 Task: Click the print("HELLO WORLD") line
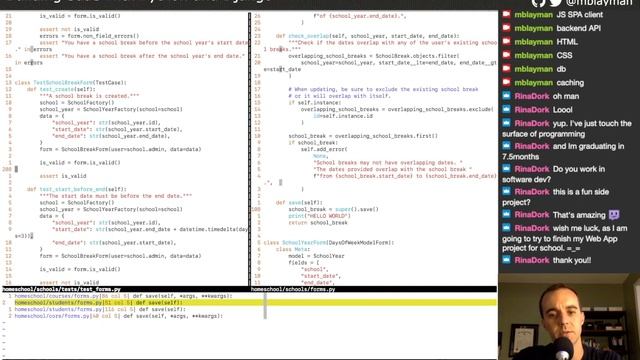(x=319, y=216)
